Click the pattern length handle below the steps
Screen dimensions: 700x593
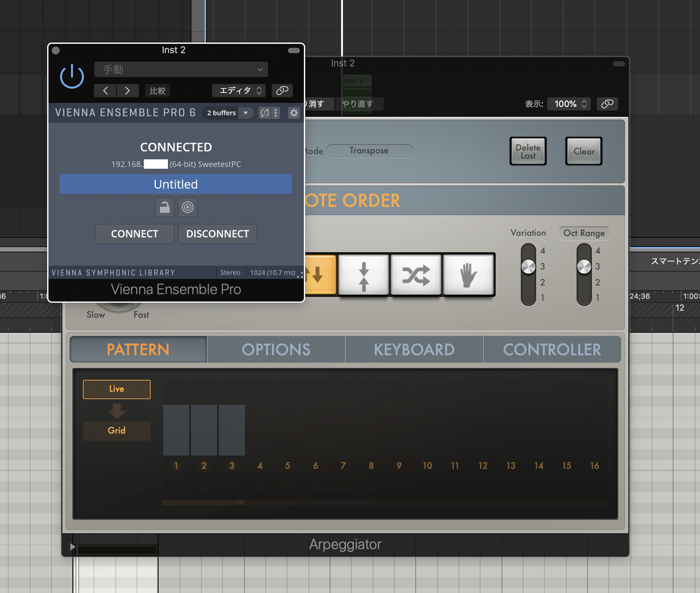click(240, 503)
